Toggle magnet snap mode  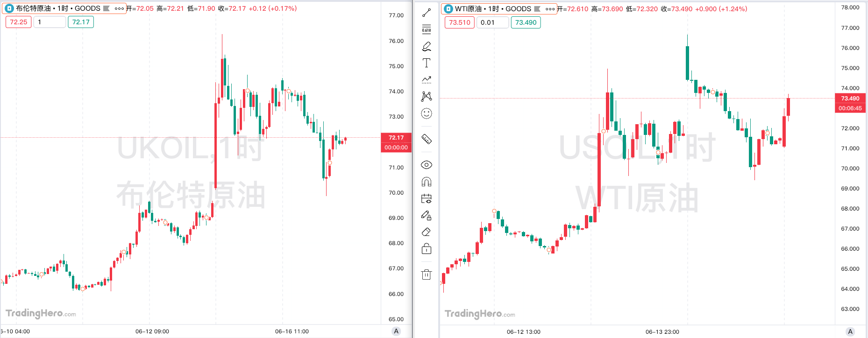point(427,182)
